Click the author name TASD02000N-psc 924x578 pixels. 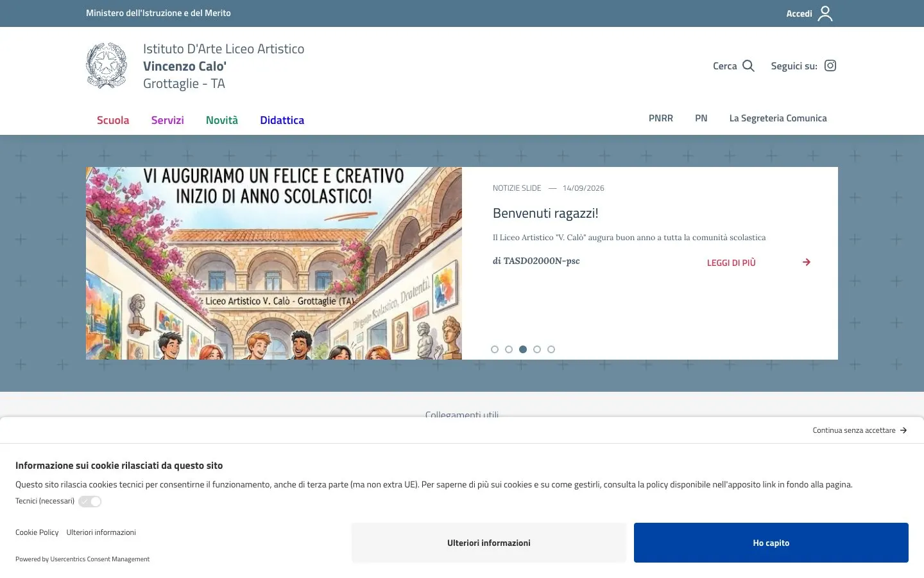[x=542, y=261]
